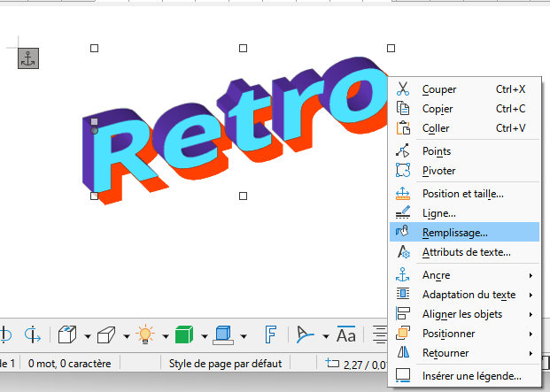Select Pivoter to rotate the object

pos(464,171)
